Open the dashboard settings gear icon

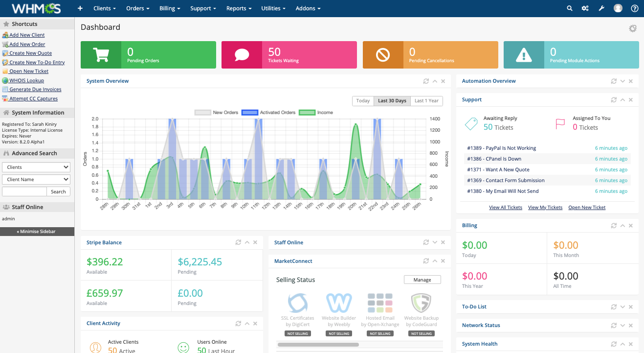(x=633, y=28)
